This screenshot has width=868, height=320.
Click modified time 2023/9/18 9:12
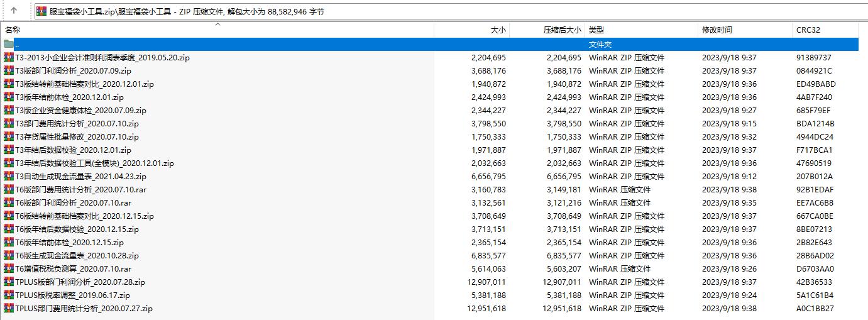(x=729, y=176)
